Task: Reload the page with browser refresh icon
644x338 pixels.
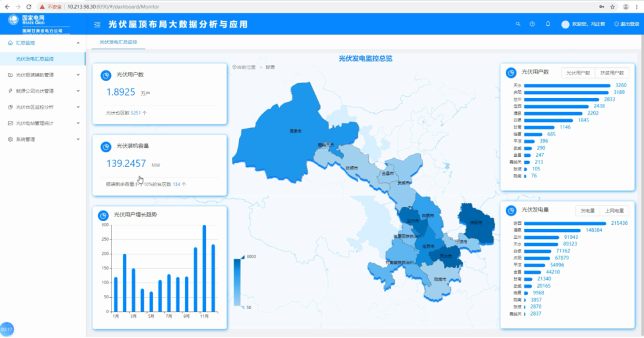Action: click(28, 6)
